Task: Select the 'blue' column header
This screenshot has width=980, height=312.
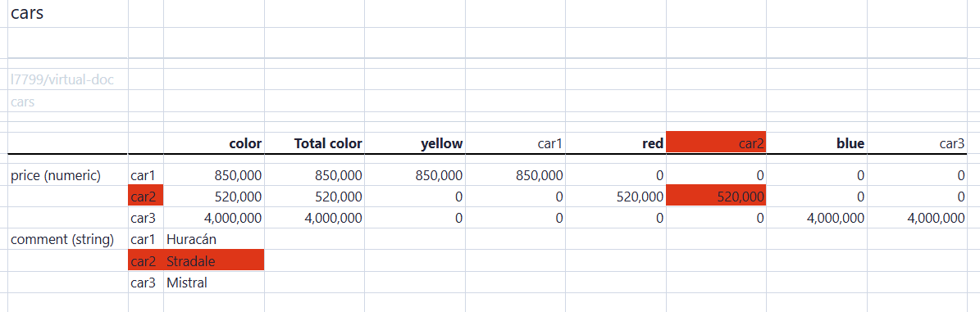Action: (816, 143)
